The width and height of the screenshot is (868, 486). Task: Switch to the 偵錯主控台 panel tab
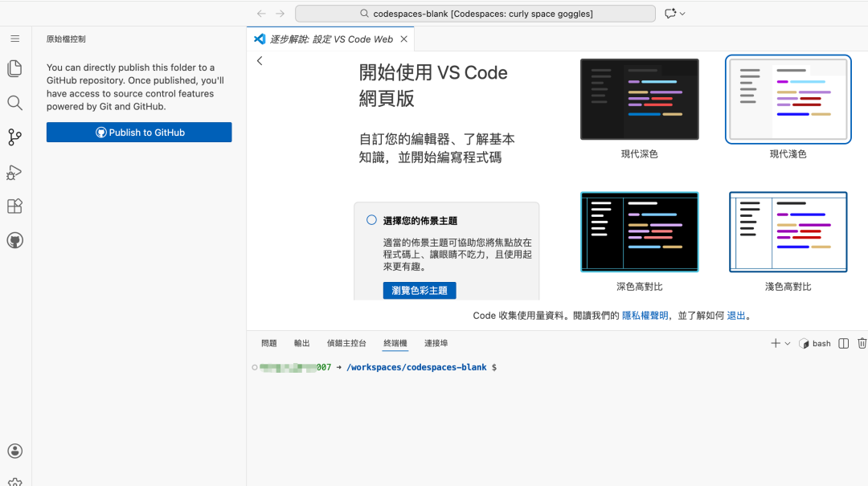click(x=346, y=343)
